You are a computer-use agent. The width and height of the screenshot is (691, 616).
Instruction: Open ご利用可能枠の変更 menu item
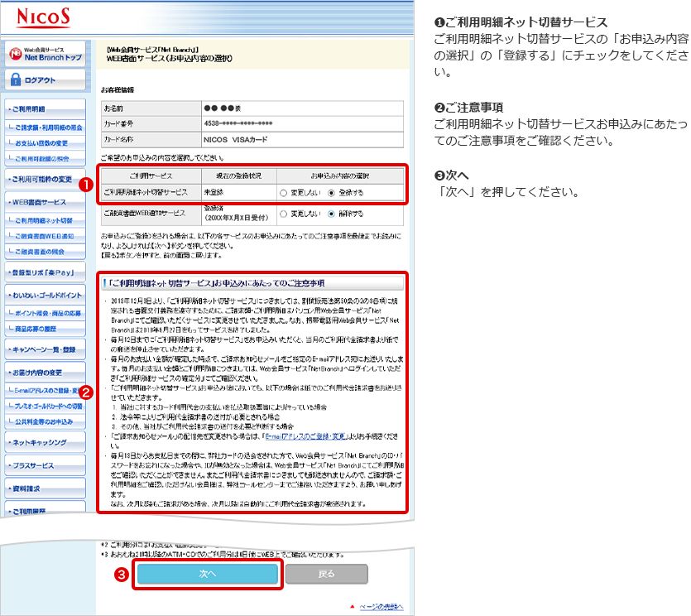coord(44,179)
